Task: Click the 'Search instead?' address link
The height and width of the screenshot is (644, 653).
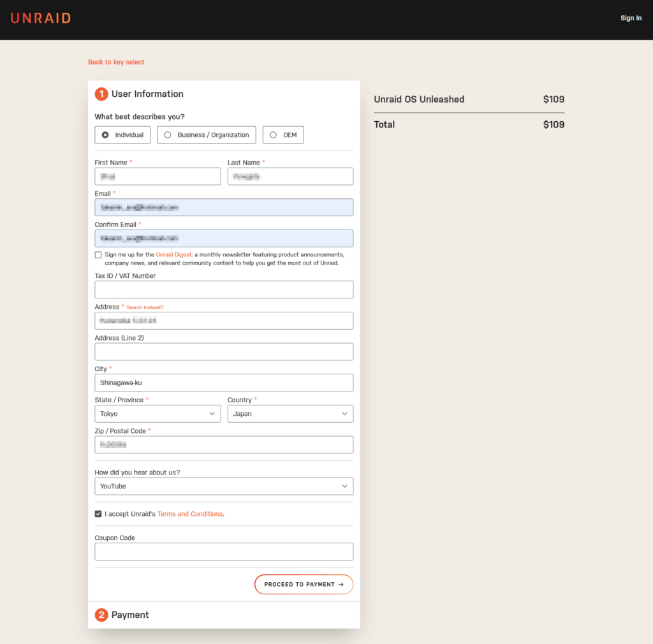Action: (145, 307)
